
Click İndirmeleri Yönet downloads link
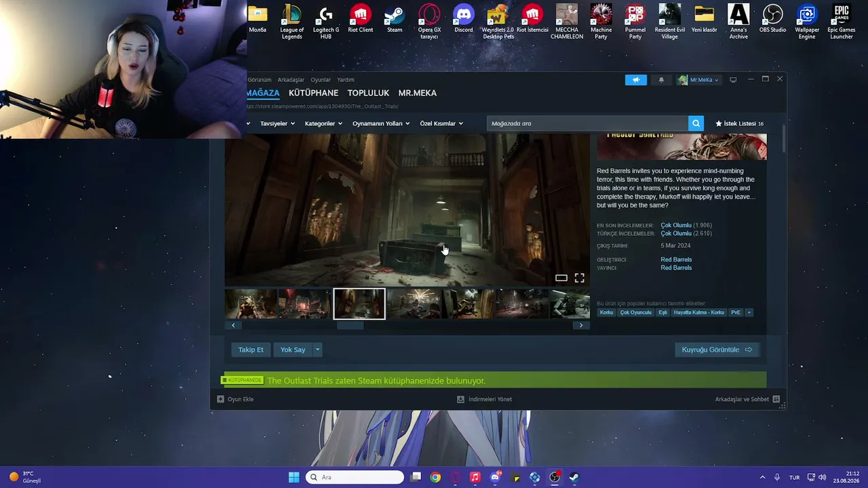pyautogui.click(x=485, y=399)
